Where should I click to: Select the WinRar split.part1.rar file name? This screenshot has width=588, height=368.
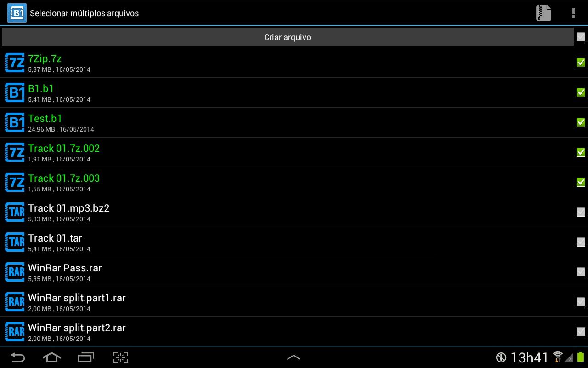(77, 298)
